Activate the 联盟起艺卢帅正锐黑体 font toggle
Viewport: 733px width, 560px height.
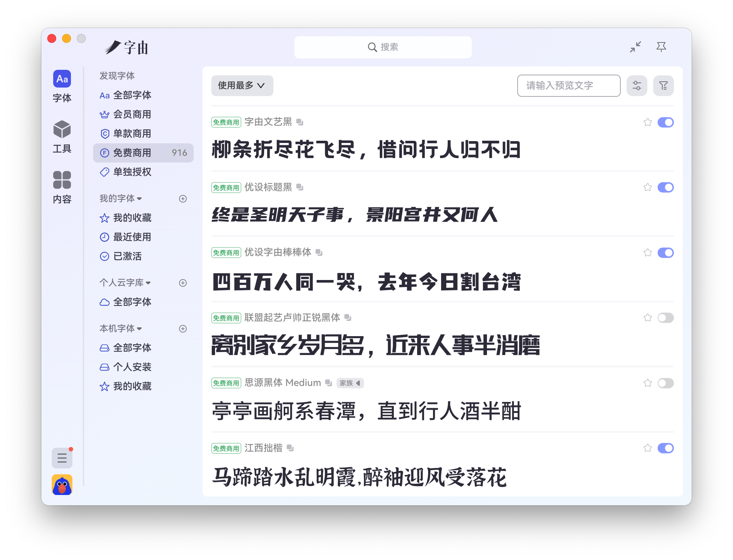click(665, 318)
